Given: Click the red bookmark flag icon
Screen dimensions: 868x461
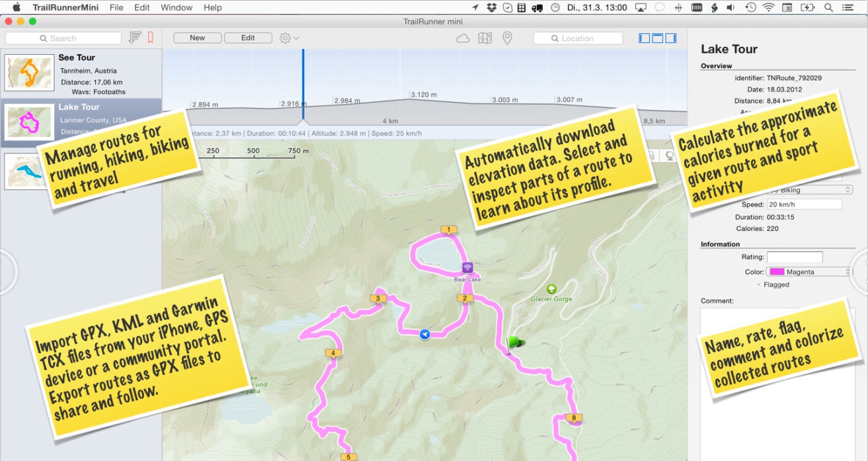Looking at the screenshot, I should click(151, 38).
